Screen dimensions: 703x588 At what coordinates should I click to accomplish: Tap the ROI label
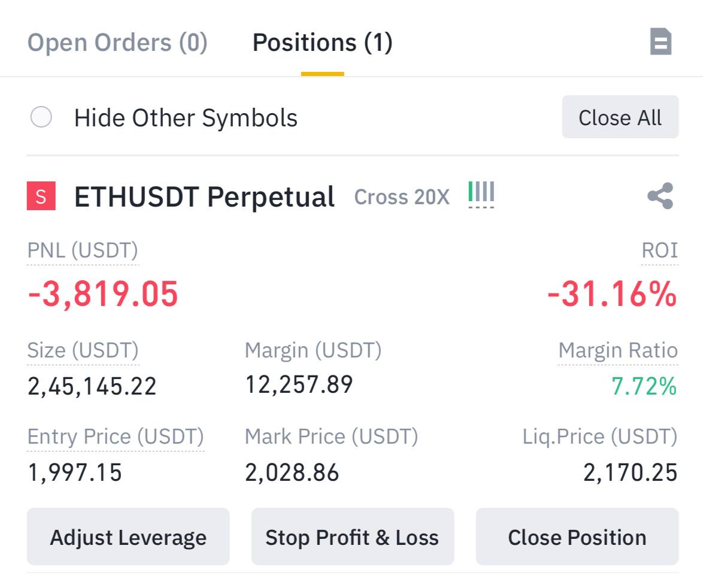click(659, 250)
